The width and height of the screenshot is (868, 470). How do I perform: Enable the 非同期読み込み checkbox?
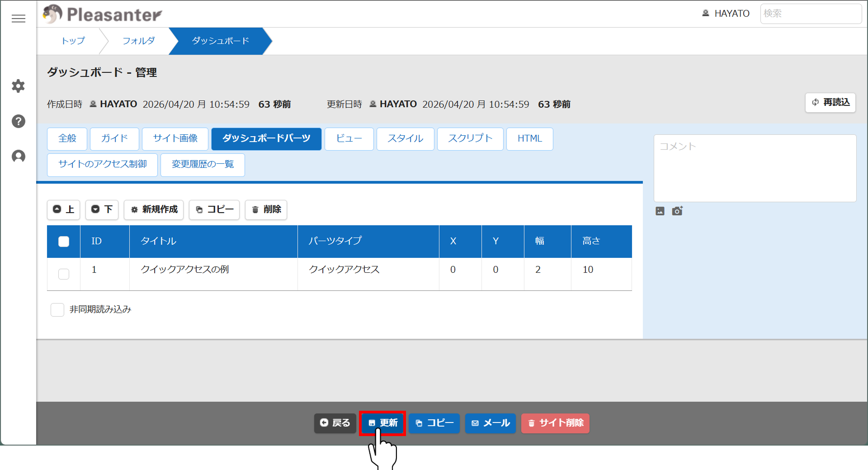pos(57,310)
